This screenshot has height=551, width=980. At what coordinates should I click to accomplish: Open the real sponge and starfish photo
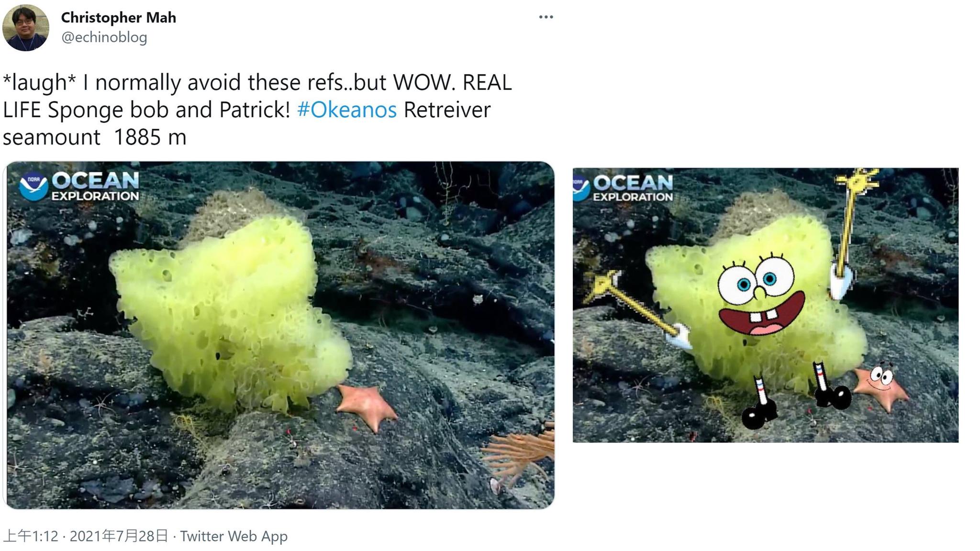[279, 335]
